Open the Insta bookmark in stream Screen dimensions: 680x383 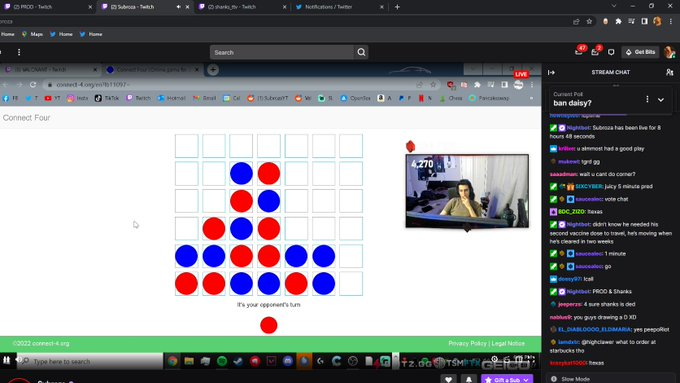(x=77, y=98)
